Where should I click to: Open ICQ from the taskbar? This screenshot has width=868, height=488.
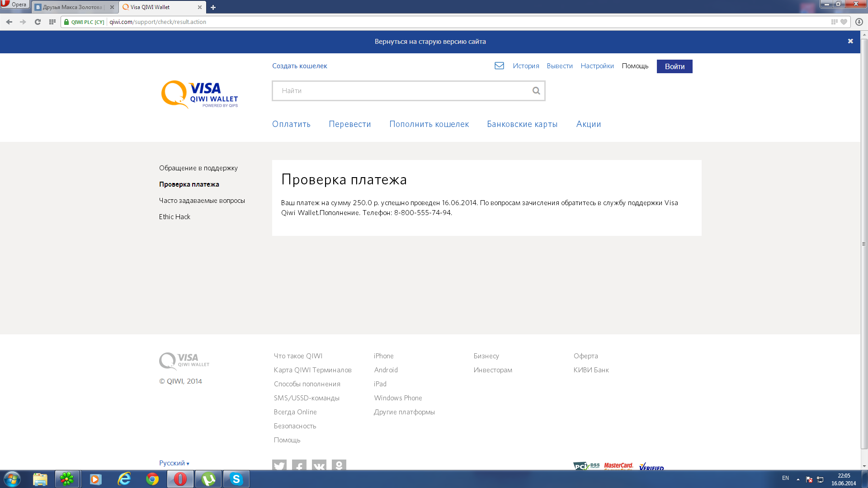(67, 479)
